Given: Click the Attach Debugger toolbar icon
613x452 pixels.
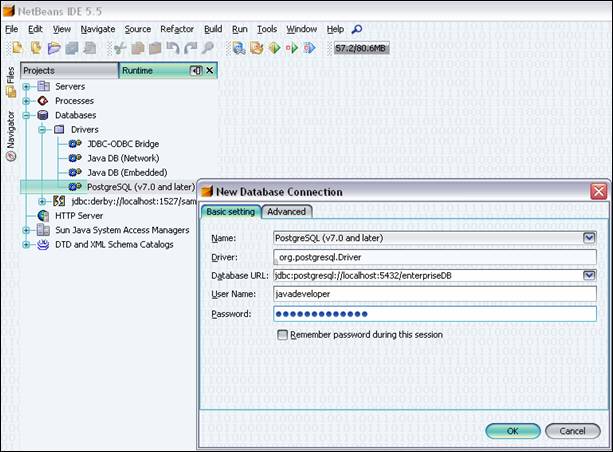Looking at the screenshot, I should coord(310,48).
